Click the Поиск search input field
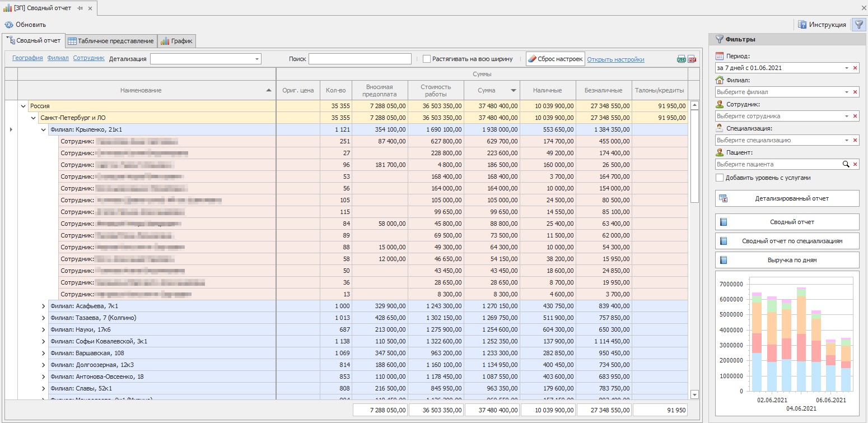This screenshot has height=423, width=868. tap(360, 59)
